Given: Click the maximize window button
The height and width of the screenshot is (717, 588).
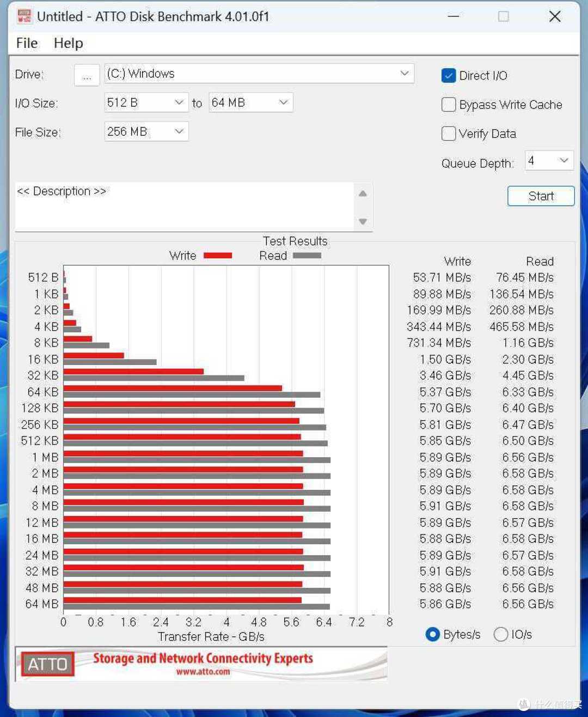Looking at the screenshot, I should (504, 16).
